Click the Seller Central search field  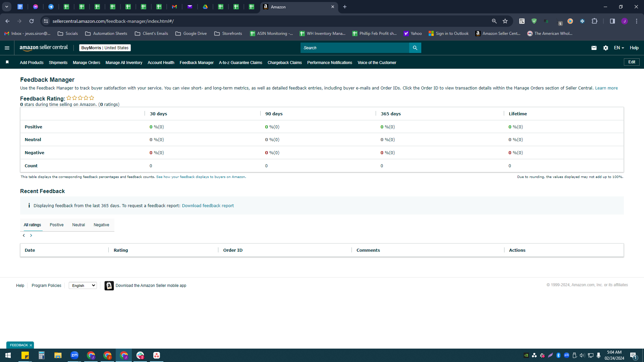point(355,48)
